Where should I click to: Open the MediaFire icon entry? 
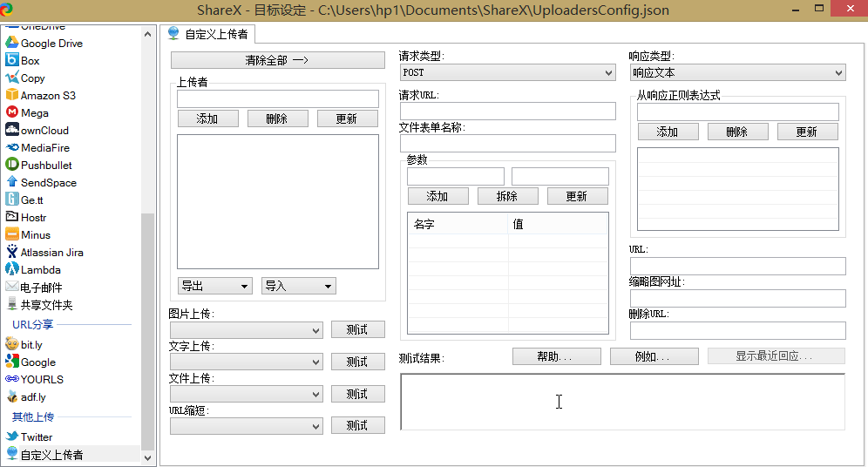[12, 147]
